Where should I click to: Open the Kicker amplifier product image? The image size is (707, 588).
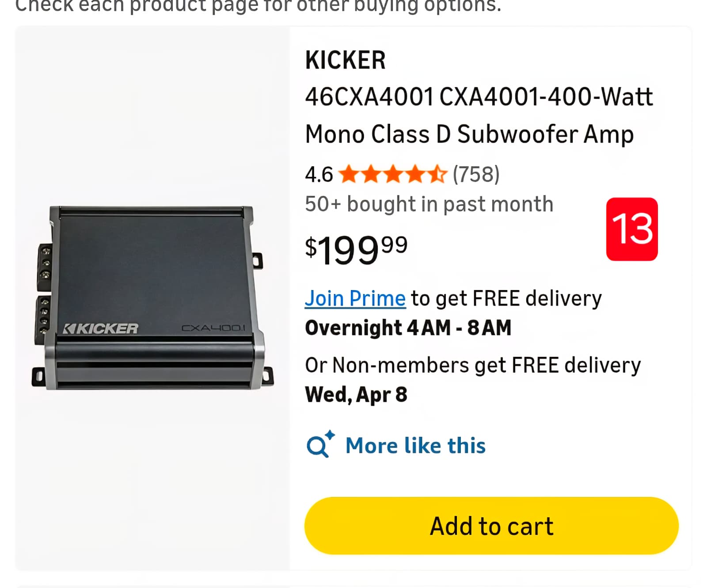coord(152,298)
